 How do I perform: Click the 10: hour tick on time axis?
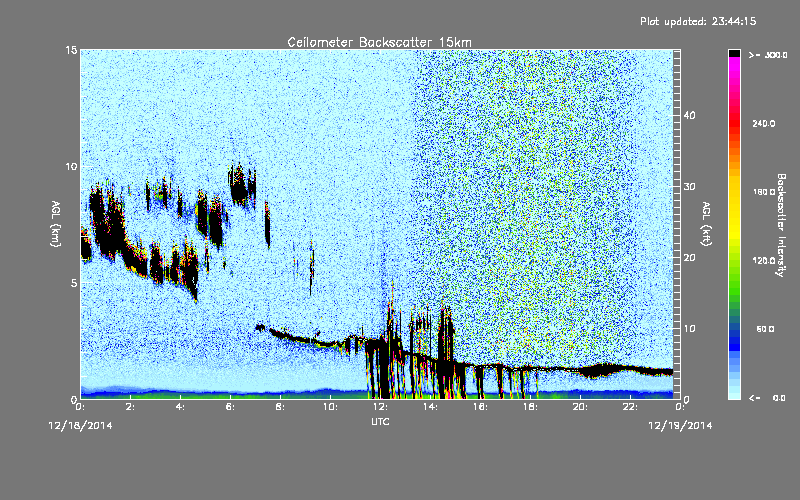pos(330,407)
